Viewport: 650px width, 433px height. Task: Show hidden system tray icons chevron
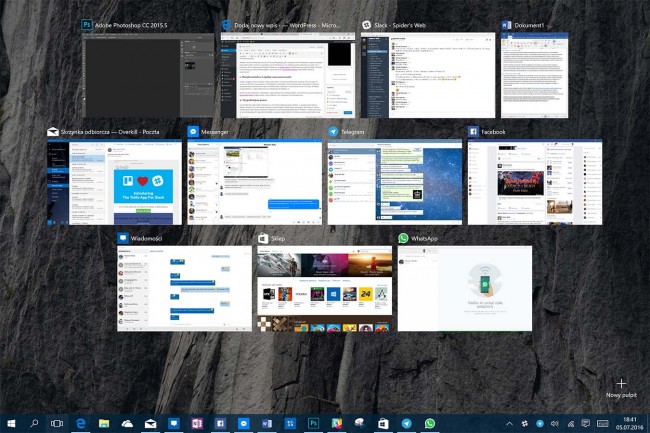tap(509, 423)
